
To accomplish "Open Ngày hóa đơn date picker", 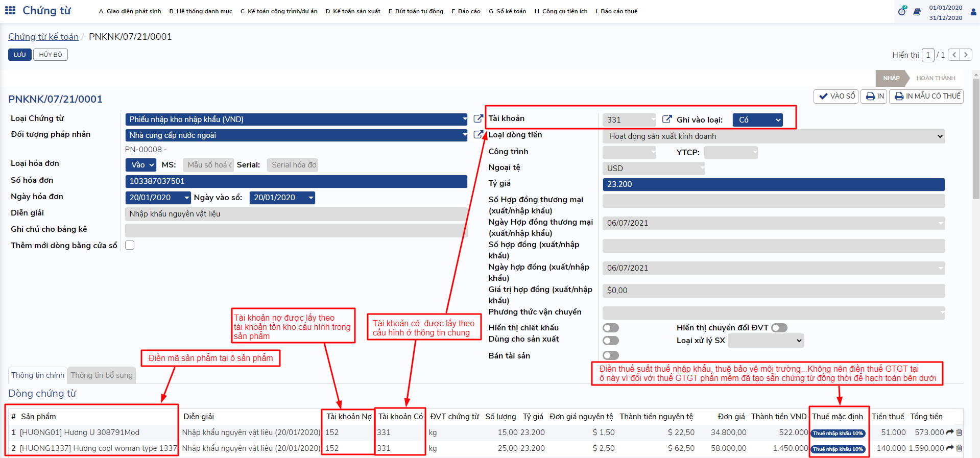I will point(158,198).
